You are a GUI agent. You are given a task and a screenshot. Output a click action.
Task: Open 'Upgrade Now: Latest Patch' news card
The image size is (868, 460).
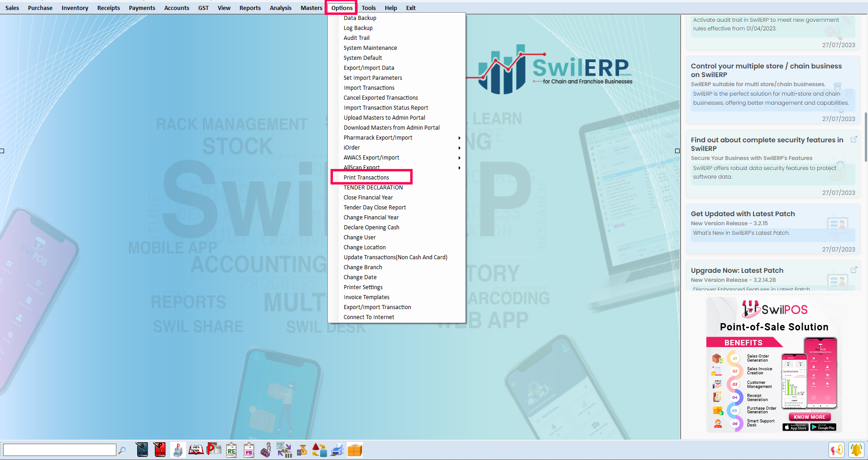773,276
